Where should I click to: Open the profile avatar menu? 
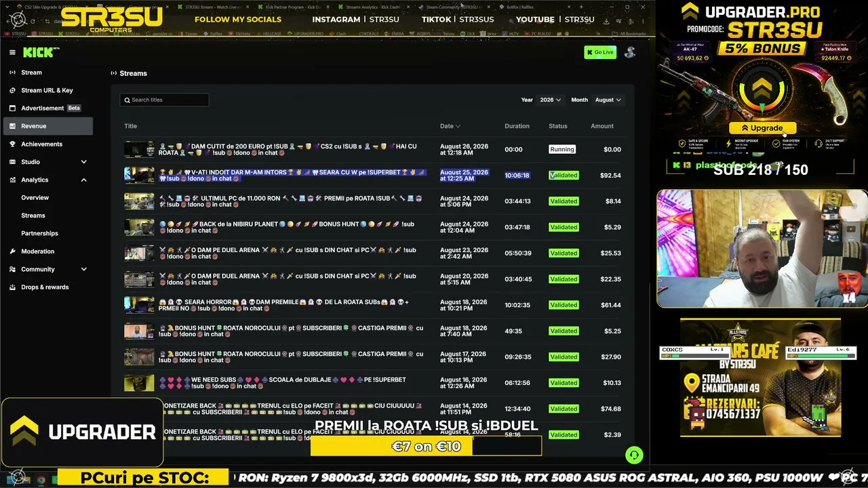pos(629,52)
